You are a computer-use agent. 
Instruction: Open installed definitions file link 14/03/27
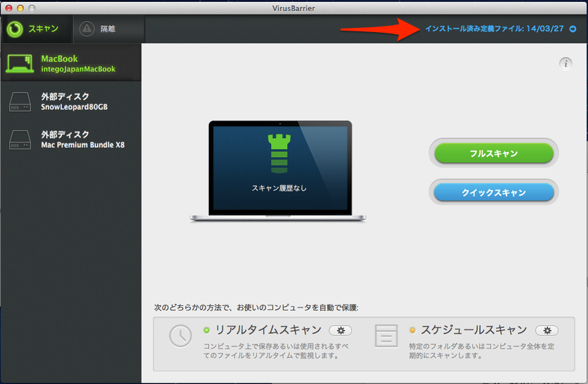tap(494, 29)
